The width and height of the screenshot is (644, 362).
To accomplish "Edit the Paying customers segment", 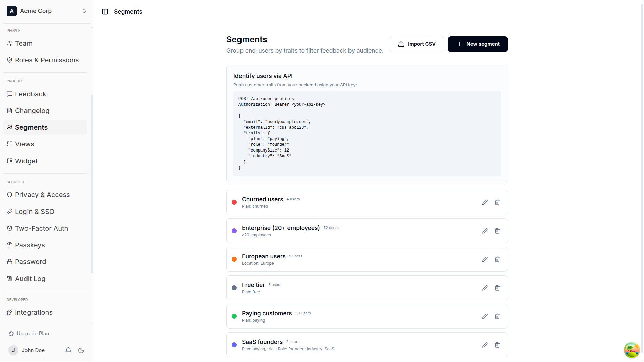I will (485, 316).
